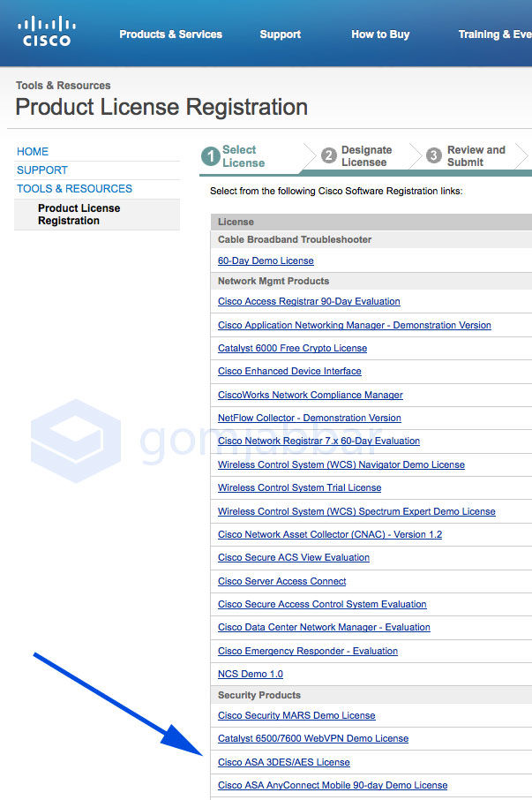
Task: Open Cisco Network Asset Collector Version 1.2
Action: [330, 534]
